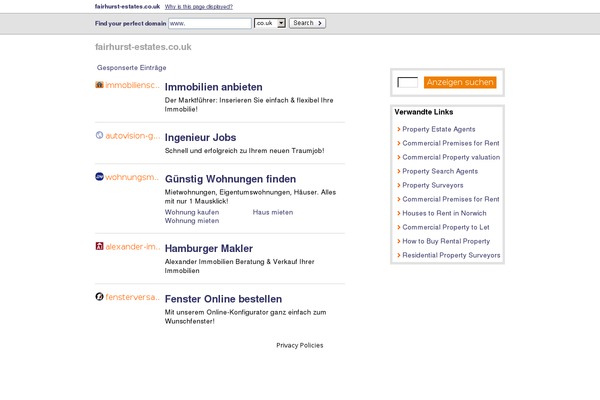Open the Property Search Agents link
Screen dimensions: 600x400
point(440,171)
